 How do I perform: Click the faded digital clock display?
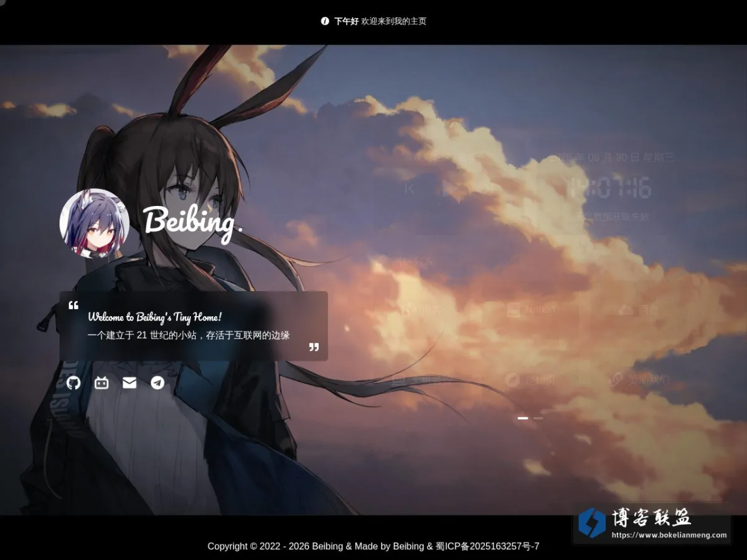pos(611,187)
